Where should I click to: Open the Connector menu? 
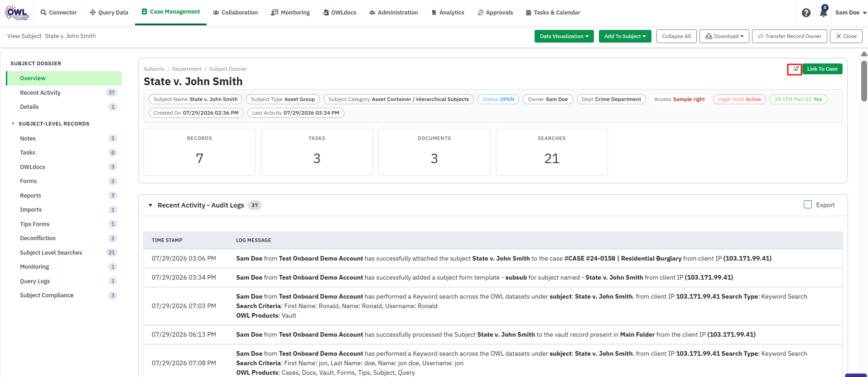click(x=59, y=13)
